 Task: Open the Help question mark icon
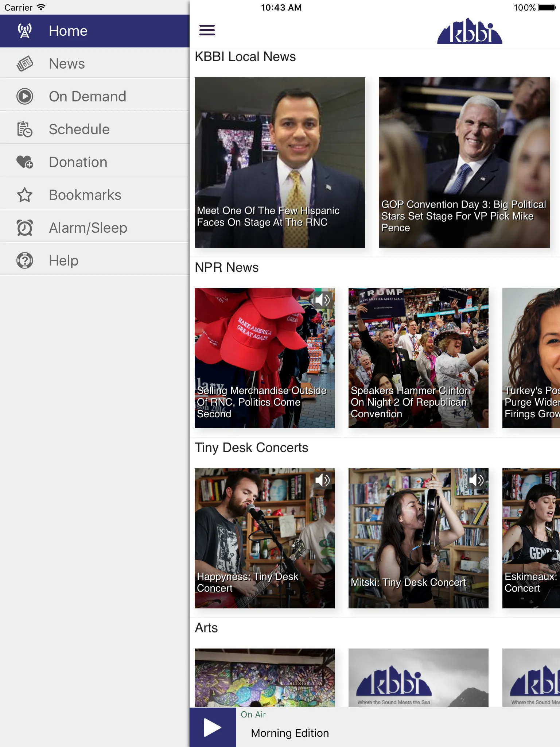click(x=25, y=261)
